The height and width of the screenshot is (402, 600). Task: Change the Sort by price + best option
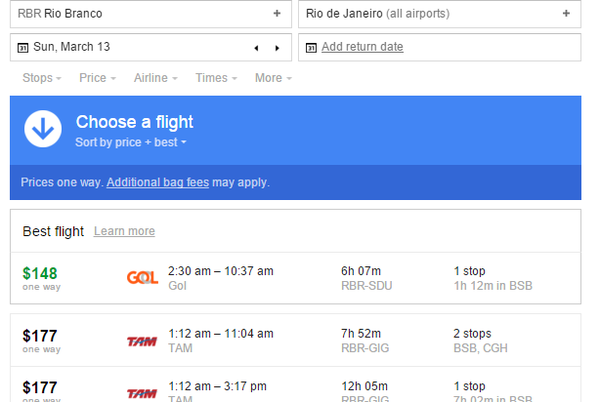coord(131,143)
